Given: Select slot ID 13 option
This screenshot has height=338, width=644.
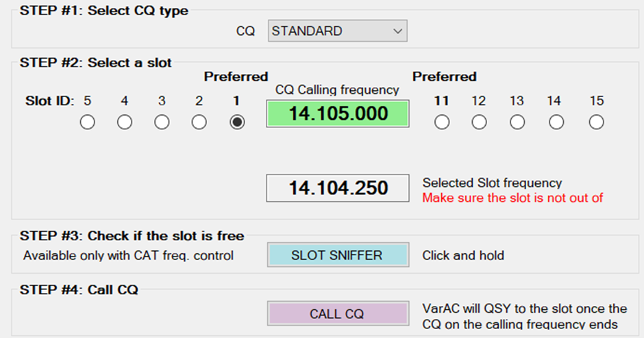Looking at the screenshot, I should pyautogui.click(x=517, y=122).
